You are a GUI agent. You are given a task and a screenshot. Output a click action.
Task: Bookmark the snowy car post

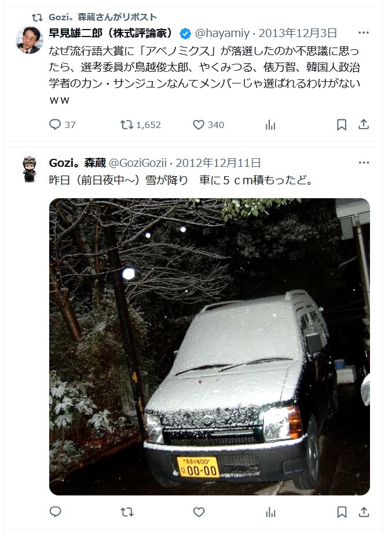(x=342, y=512)
